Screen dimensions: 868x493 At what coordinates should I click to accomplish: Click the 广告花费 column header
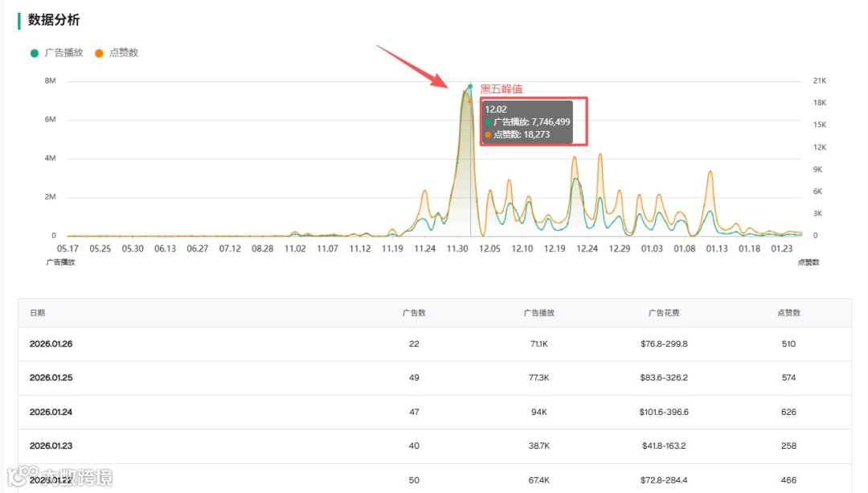point(664,313)
